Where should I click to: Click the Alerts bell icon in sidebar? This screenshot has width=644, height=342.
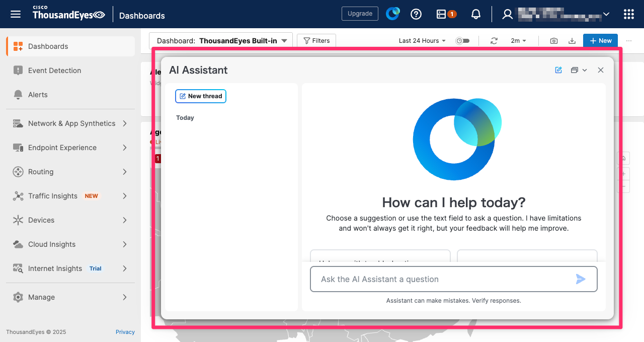[18, 95]
